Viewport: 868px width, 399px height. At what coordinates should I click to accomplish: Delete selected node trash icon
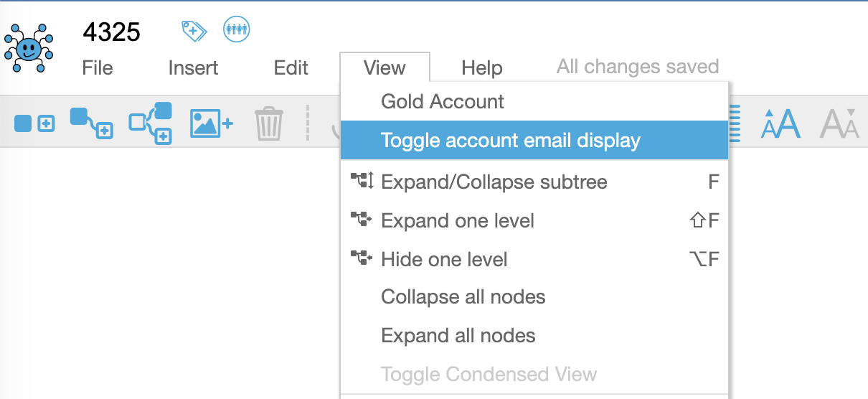pos(269,123)
